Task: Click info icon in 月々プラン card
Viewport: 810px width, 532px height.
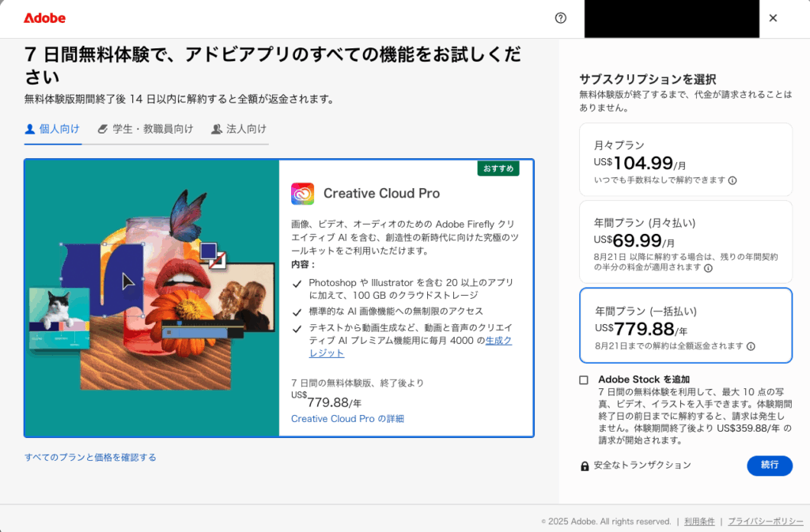Action: 732,180
